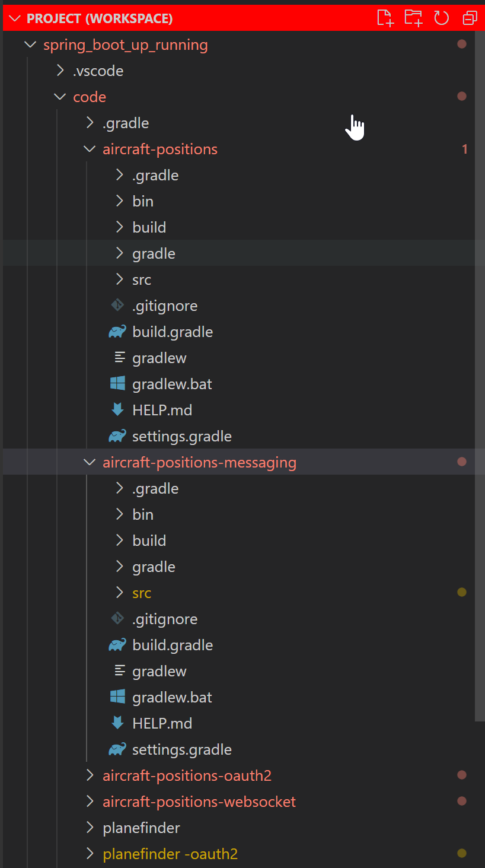Open the .gitignore file with the Git icon

click(165, 305)
